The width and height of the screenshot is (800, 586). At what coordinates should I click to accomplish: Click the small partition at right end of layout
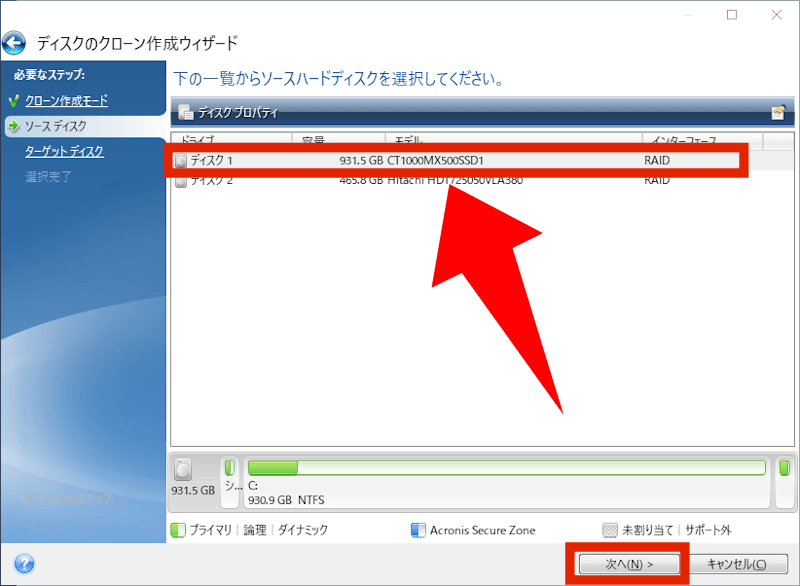(784, 482)
